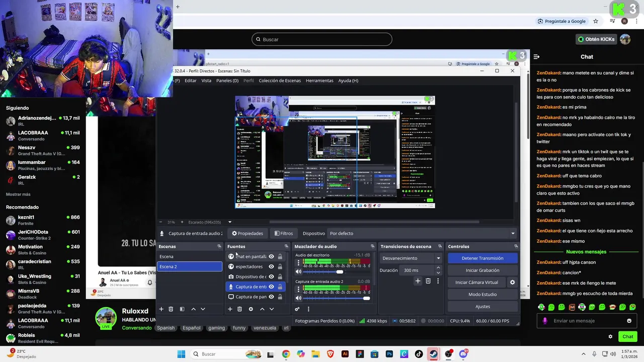The height and width of the screenshot is (362, 644).
Task: Click the Propiedades button for the source
Action: [x=248, y=233]
